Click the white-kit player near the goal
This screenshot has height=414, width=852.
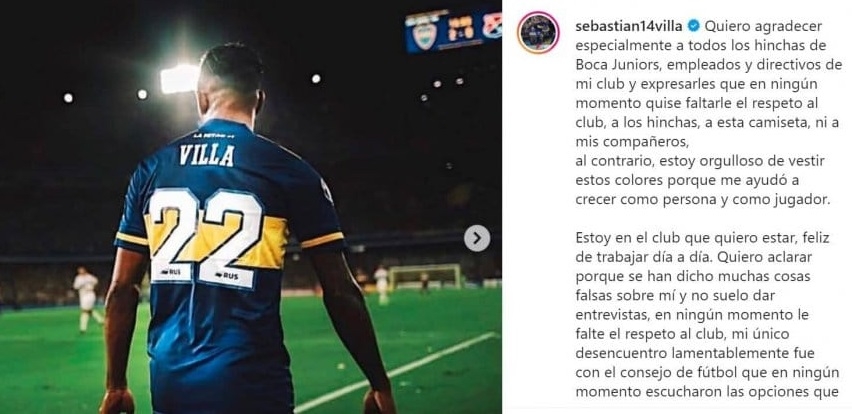[x=383, y=284]
